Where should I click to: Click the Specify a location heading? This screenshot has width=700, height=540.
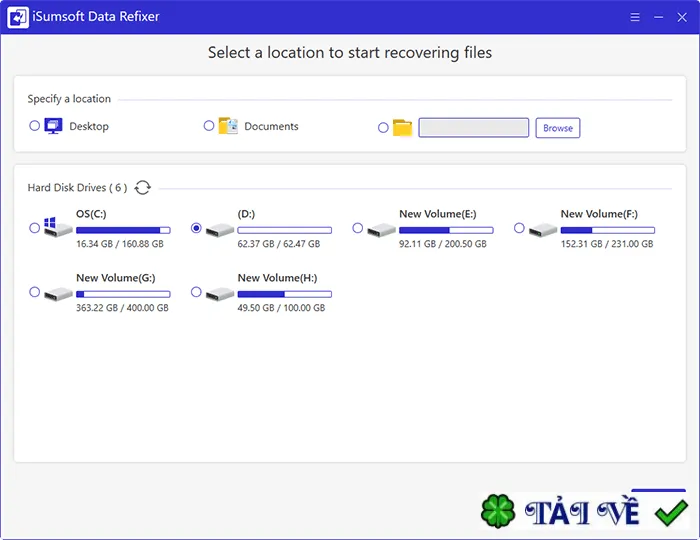coord(69,99)
